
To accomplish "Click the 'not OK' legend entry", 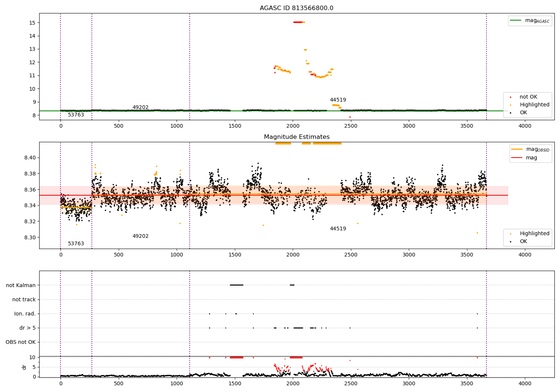I will [528, 97].
